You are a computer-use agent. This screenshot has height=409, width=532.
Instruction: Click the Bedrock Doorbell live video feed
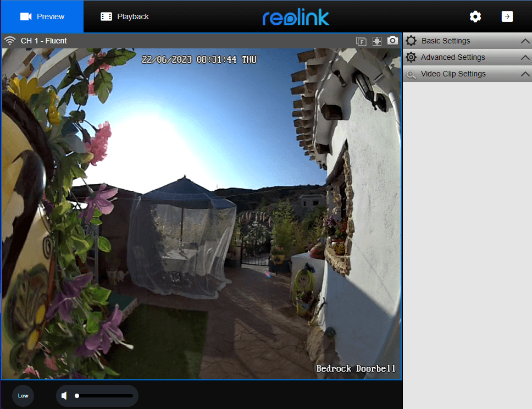tap(201, 214)
